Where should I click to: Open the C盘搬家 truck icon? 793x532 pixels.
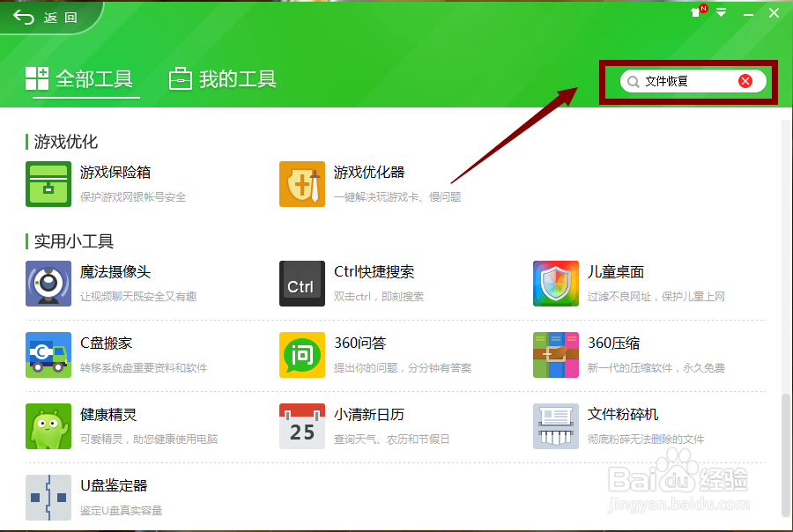[x=48, y=355]
